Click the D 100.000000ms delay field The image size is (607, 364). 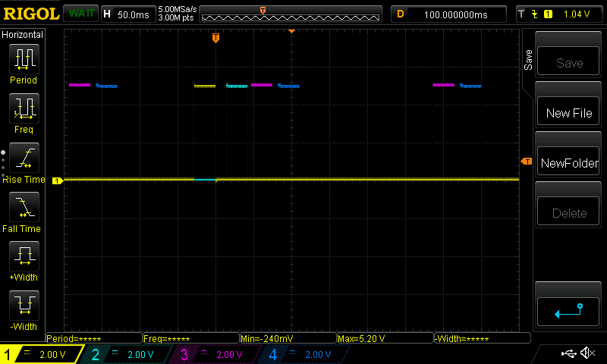click(448, 14)
